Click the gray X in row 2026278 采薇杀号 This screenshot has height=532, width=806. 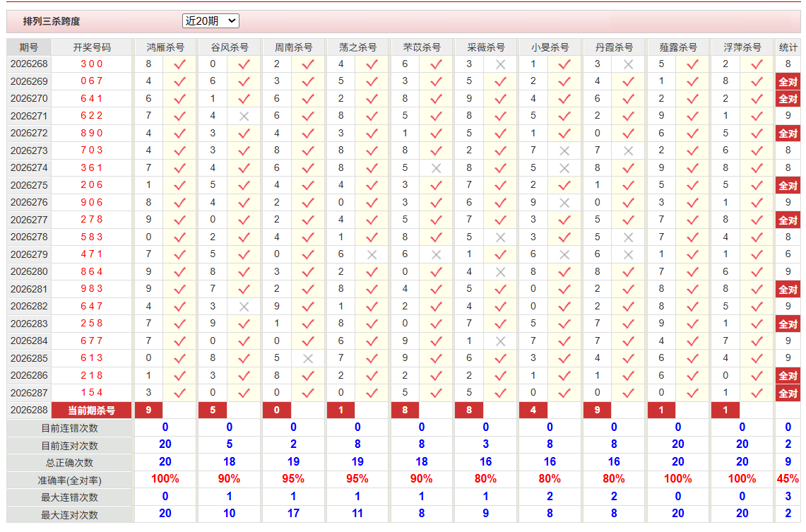click(x=500, y=237)
